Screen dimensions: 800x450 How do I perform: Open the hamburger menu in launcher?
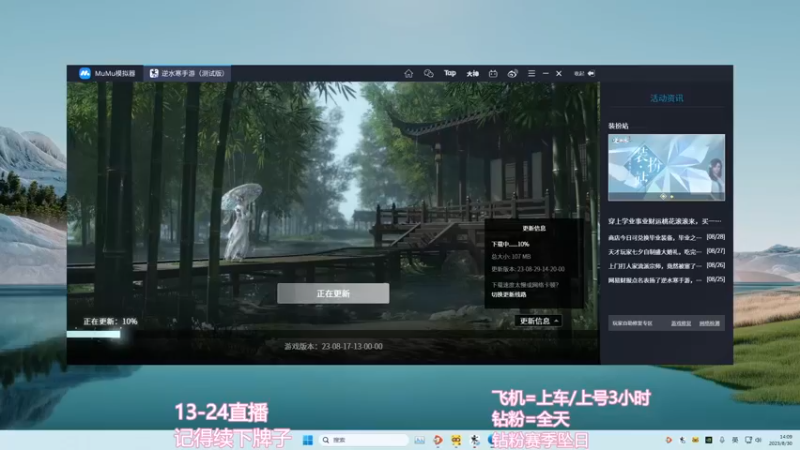coord(531,73)
